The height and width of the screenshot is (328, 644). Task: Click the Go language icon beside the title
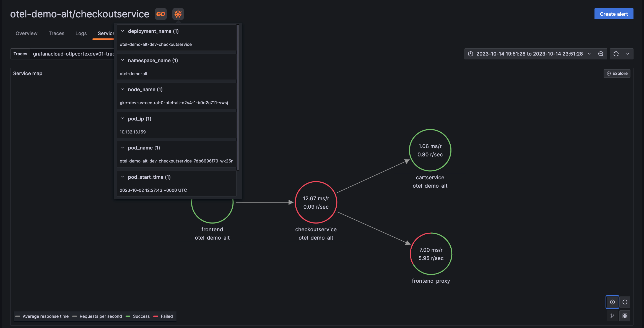click(x=160, y=14)
